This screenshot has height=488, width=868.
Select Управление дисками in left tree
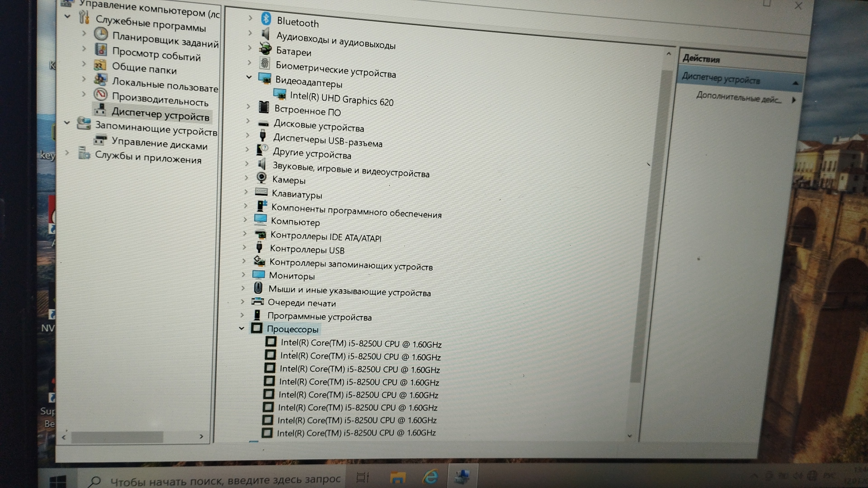[x=159, y=144]
